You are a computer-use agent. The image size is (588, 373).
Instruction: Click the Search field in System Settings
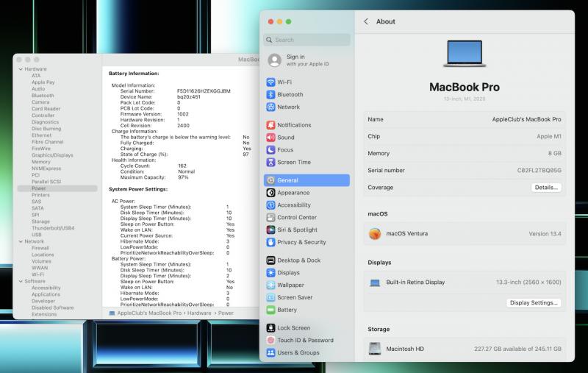tap(306, 40)
